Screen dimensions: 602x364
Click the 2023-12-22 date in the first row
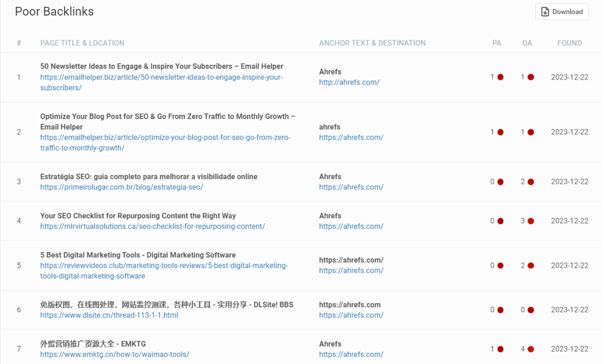pyautogui.click(x=570, y=77)
